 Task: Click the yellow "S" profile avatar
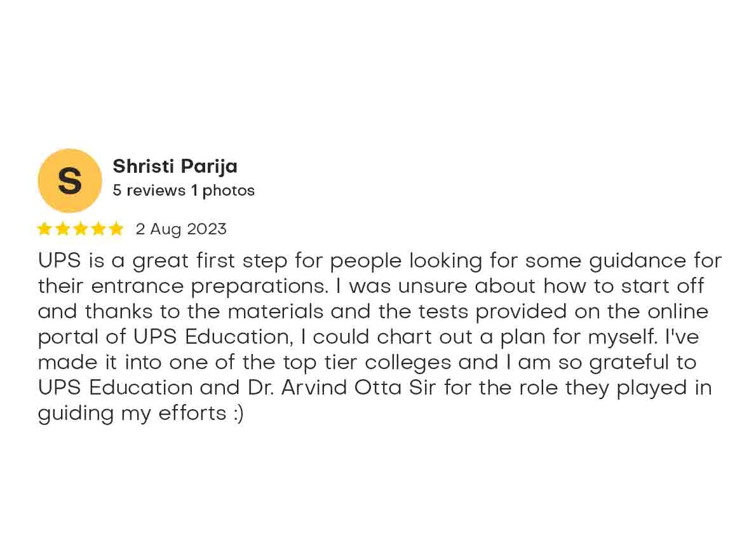point(70,180)
